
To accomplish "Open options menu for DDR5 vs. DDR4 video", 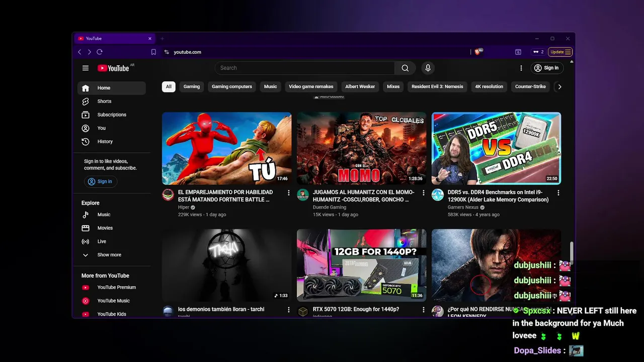I will pyautogui.click(x=558, y=193).
